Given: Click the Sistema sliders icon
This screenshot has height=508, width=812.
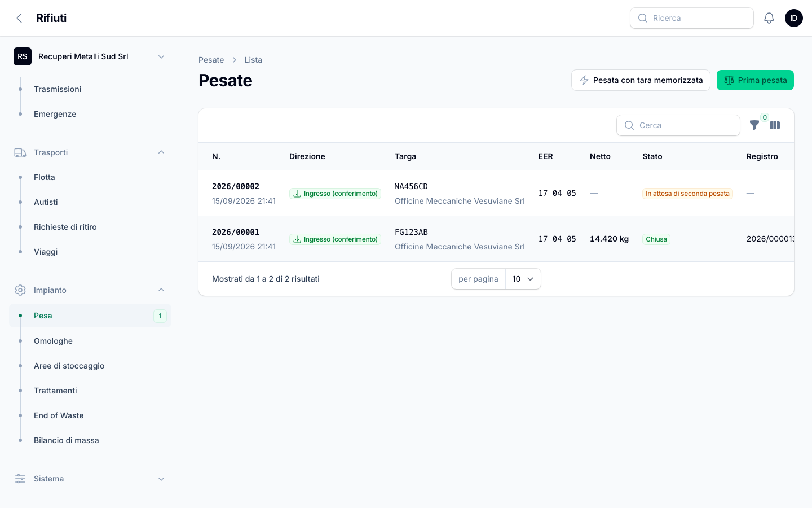Looking at the screenshot, I should point(20,479).
